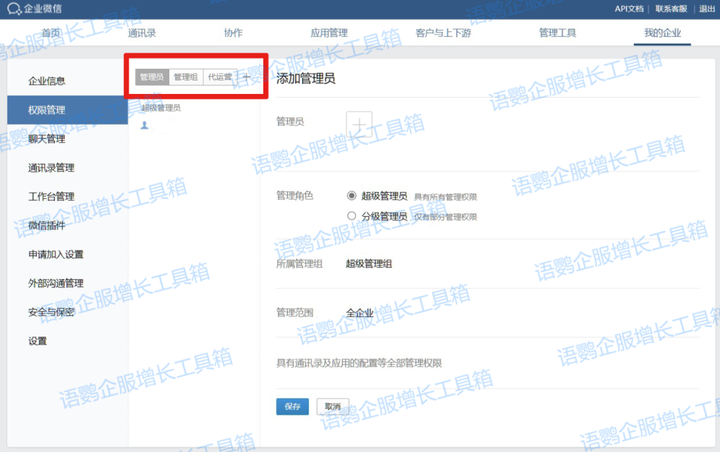Switch to the 代运营 tab
The image size is (720, 452).
pyautogui.click(x=219, y=77)
